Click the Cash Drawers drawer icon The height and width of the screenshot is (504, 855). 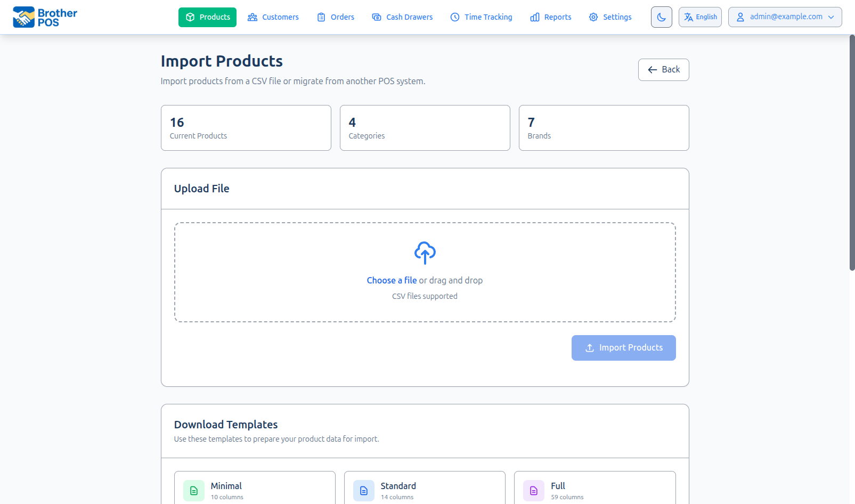pyautogui.click(x=376, y=17)
